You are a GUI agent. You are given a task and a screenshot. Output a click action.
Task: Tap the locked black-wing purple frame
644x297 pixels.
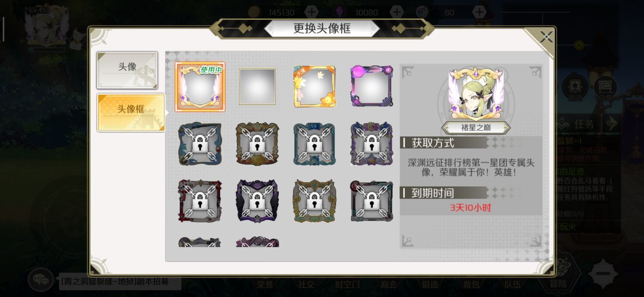click(x=257, y=200)
